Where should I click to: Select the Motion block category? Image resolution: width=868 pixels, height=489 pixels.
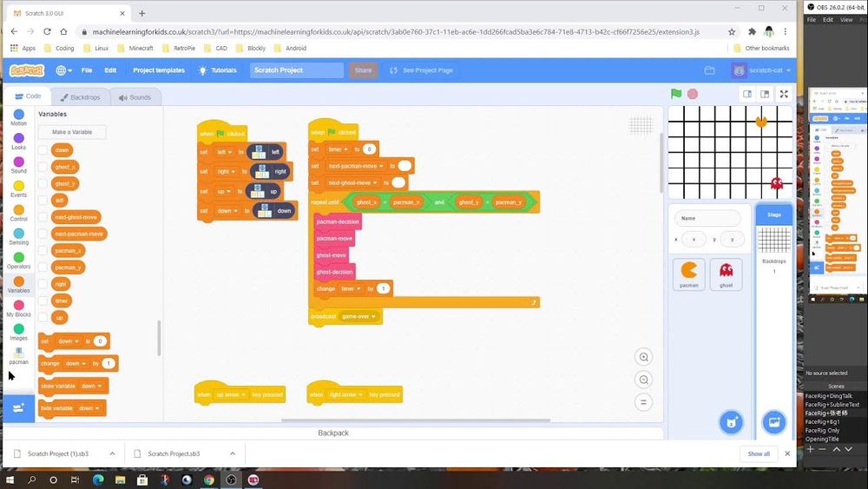point(19,117)
